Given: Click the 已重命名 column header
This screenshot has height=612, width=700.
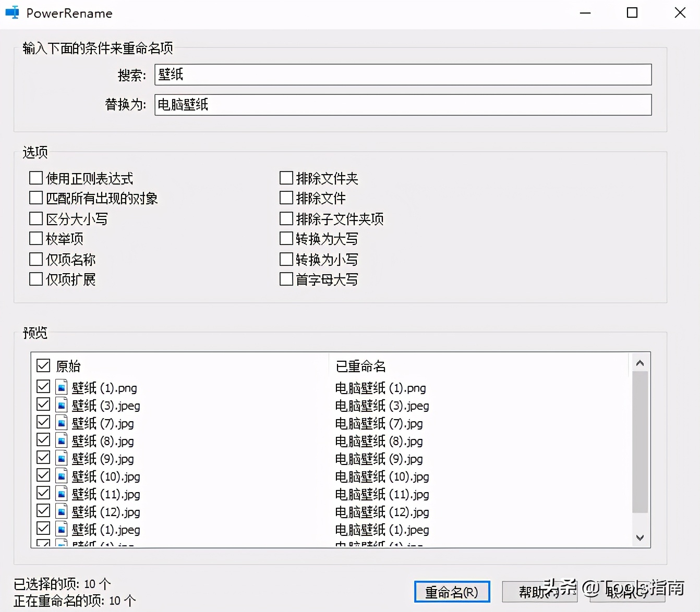Looking at the screenshot, I should coord(361,366).
